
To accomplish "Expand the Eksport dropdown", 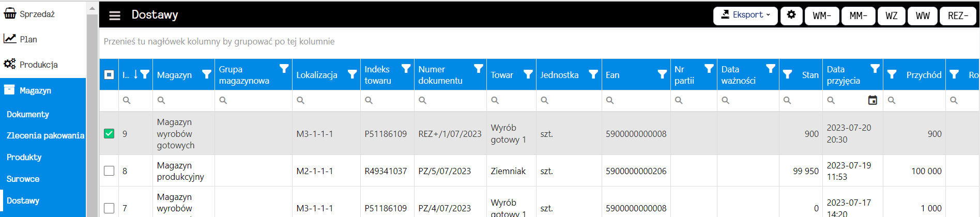I will (x=745, y=16).
